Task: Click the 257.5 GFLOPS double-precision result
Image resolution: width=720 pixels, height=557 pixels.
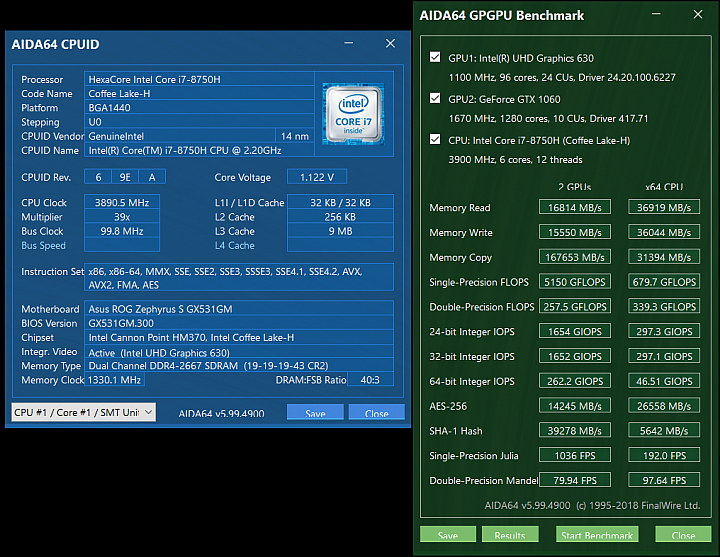Action: [575, 306]
